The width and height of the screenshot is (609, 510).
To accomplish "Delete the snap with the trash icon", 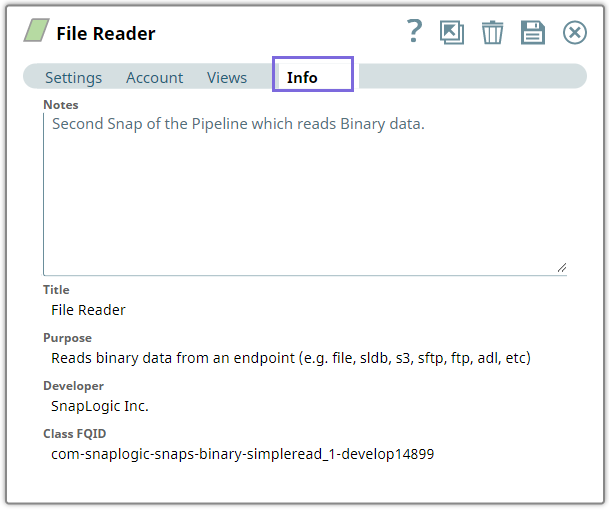I will pos(493,32).
